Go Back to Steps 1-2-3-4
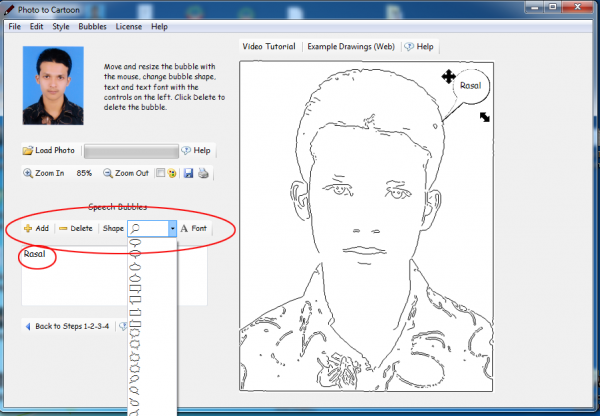The width and height of the screenshot is (600, 416). [67, 326]
